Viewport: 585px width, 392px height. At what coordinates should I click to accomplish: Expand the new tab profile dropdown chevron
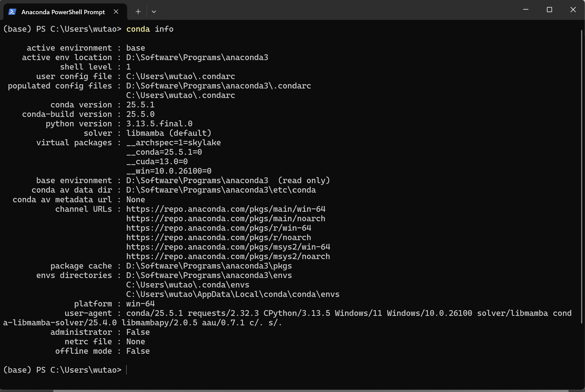pos(154,12)
